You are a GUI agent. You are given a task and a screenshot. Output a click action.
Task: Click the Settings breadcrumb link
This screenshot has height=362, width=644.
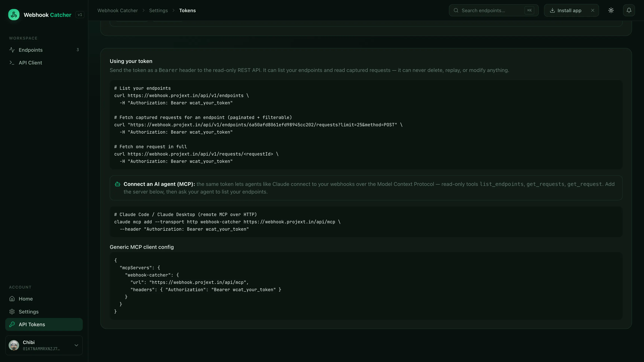tap(158, 10)
